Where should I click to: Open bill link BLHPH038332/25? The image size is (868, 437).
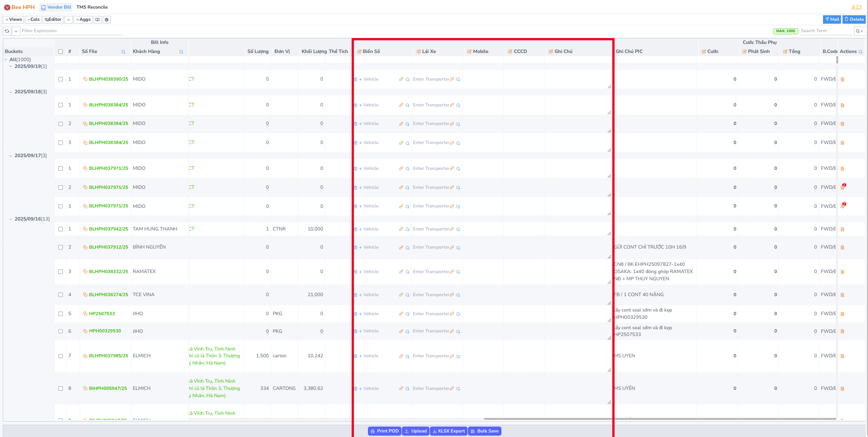(108, 271)
